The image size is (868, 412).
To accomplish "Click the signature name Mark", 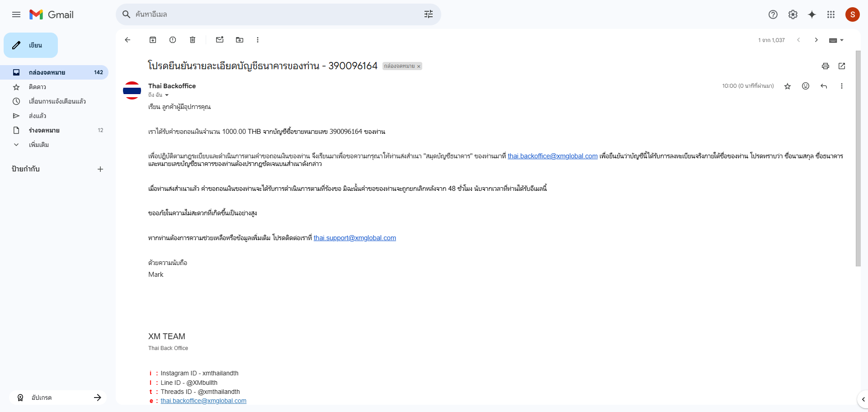I will click(x=156, y=275).
